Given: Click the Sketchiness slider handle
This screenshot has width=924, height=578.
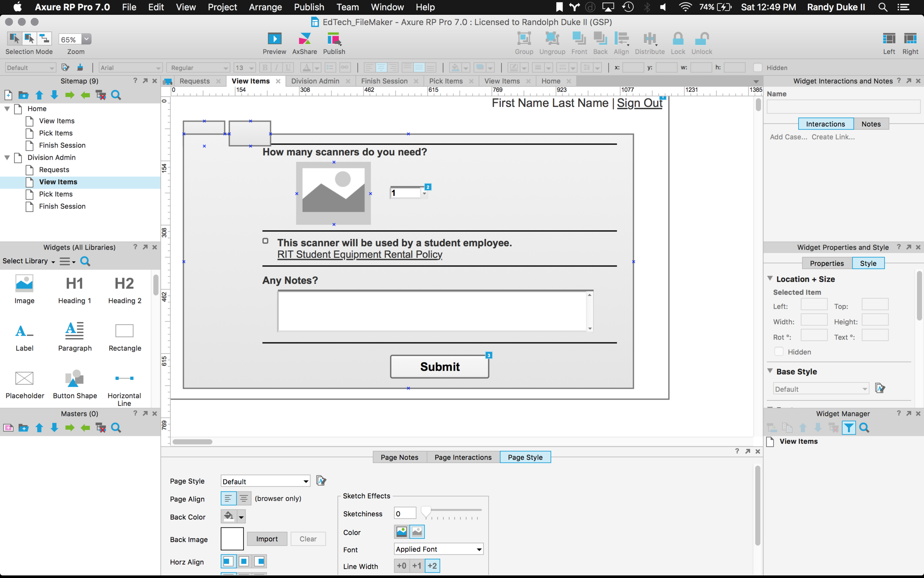Looking at the screenshot, I should click(x=426, y=511).
